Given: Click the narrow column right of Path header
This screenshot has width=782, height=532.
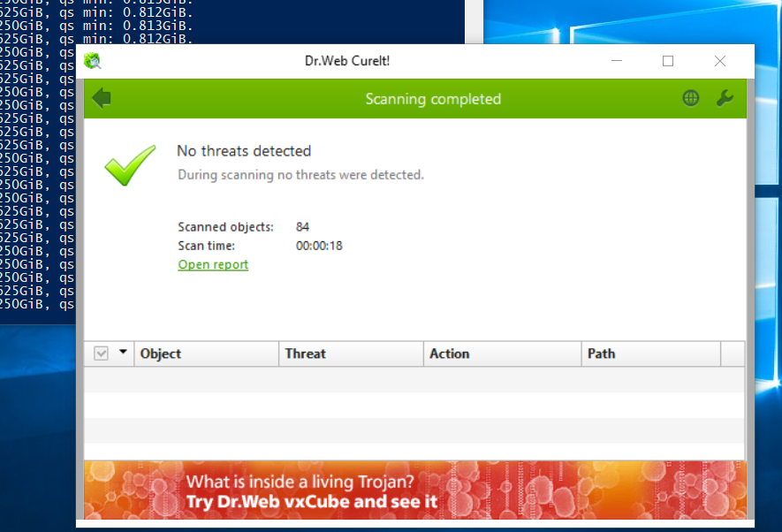Looking at the screenshot, I should (733, 353).
